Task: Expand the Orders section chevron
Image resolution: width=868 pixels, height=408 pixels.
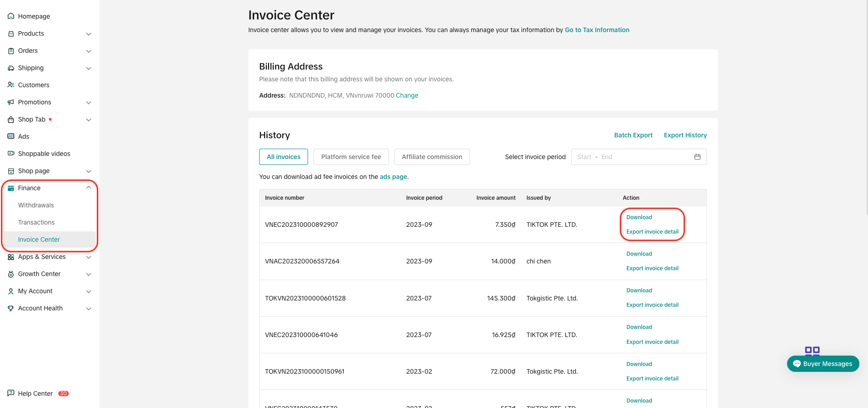Action: pyautogui.click(x=89, y=51)
